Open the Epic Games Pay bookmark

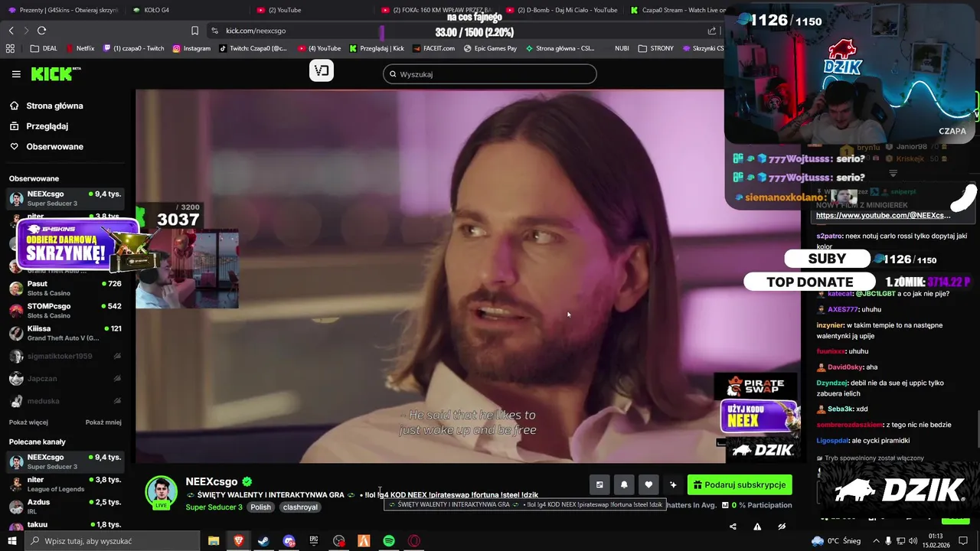pyautogui.click(x=490, y=48)
